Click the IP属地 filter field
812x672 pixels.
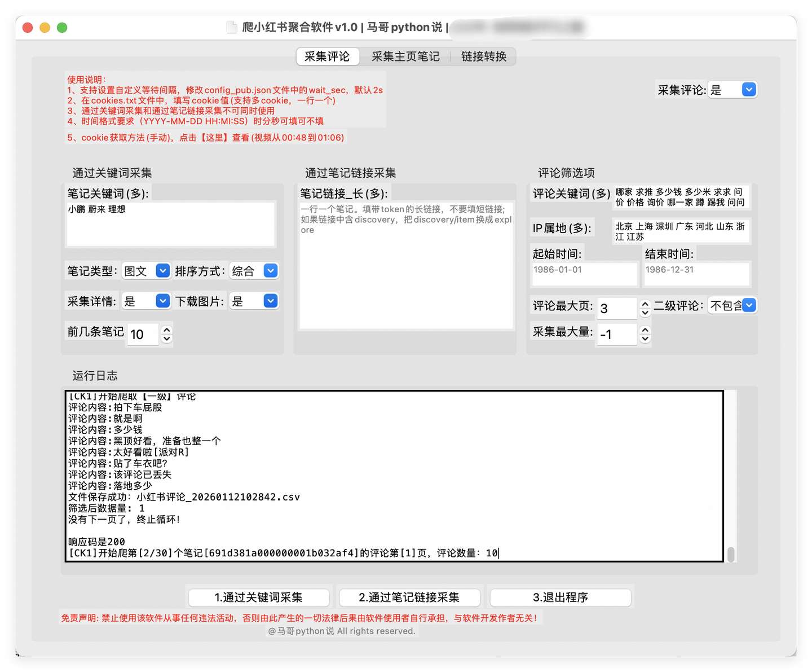(x=681, y=231)
